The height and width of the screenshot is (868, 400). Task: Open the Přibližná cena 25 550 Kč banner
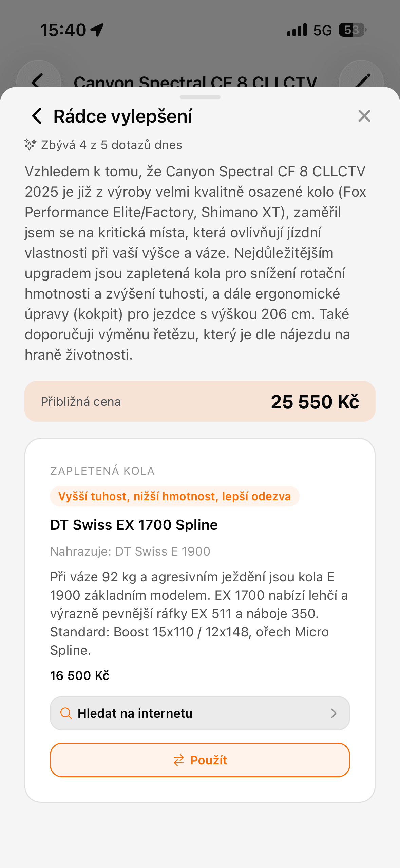point(200,401)
